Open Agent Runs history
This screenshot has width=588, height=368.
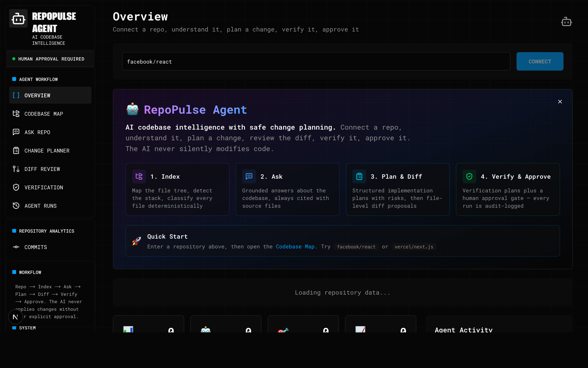coord(50,206)
